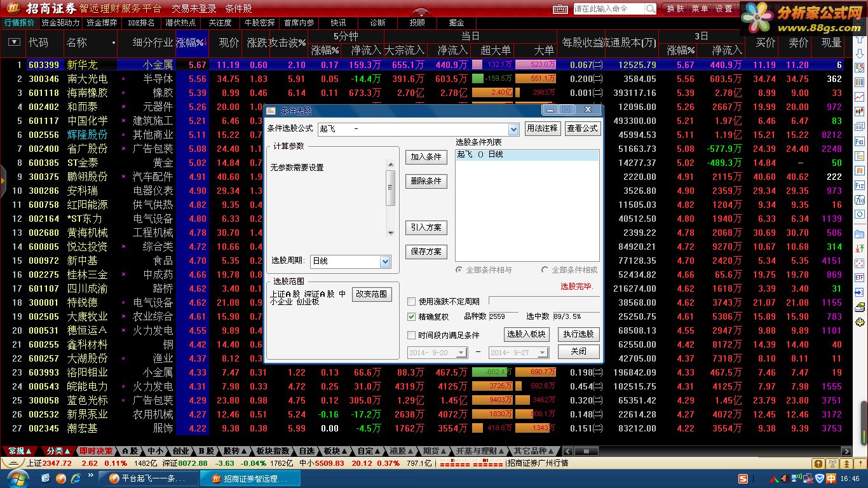Click the 中 input method tray icon
Screen dimensions: 868x488
[831, 478]
